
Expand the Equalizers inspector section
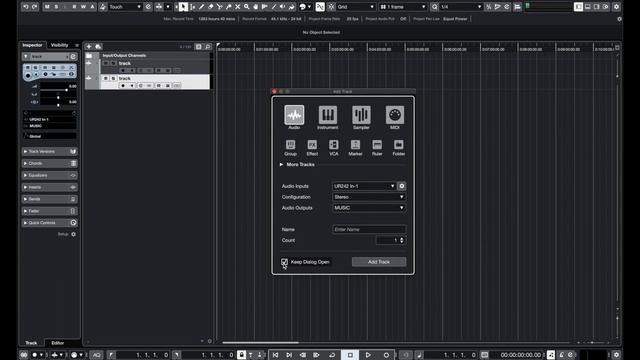point(49,175)
